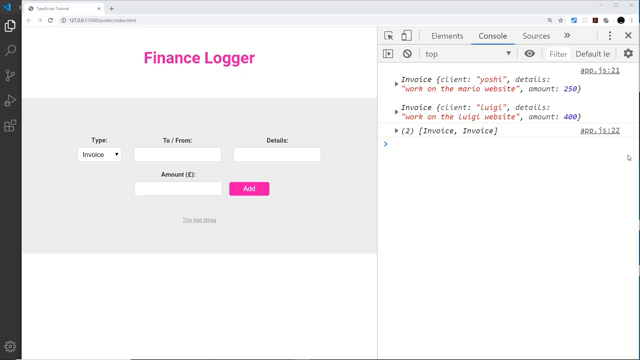Click site info icon in address bar
Viewport: 640px width, 360px height.
pyautogui.click(x=63, y=20)
